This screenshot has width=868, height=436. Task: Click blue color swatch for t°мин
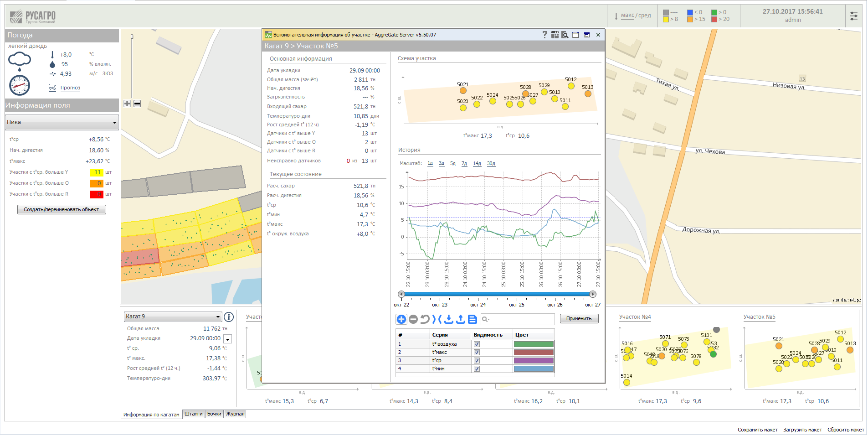(x=534, y=369)
